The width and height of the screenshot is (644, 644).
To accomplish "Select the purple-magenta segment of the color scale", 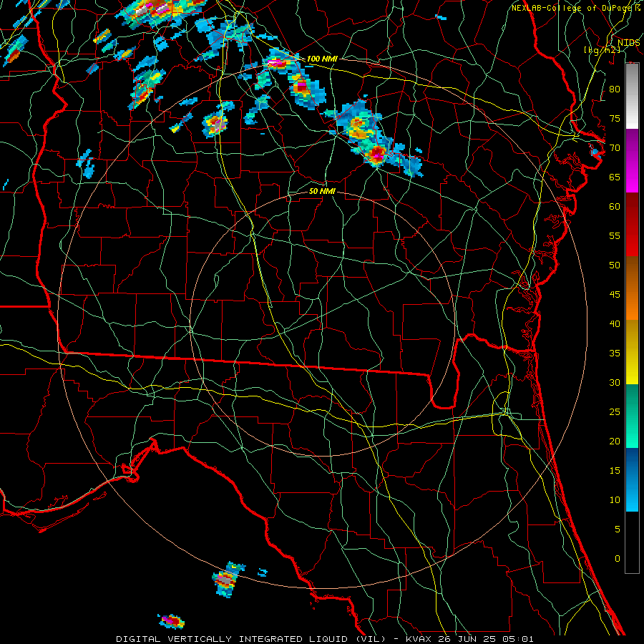I will tap(632, 160).
